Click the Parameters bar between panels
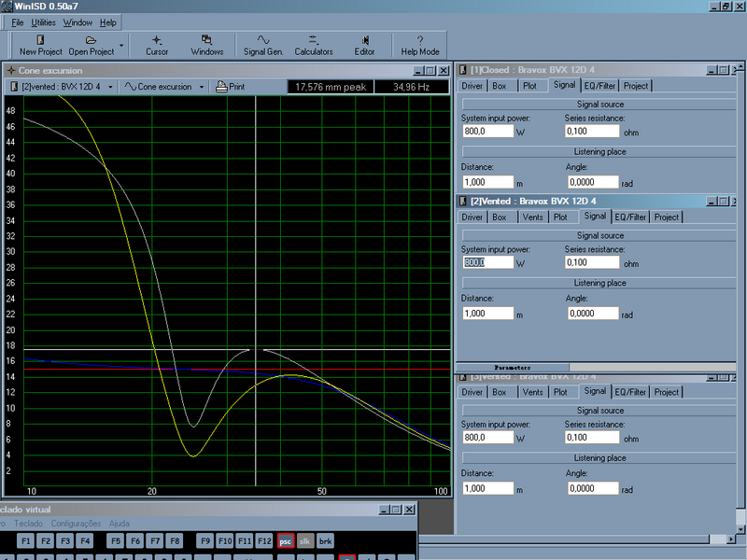 pyautogui.click(x=513, y=367)
